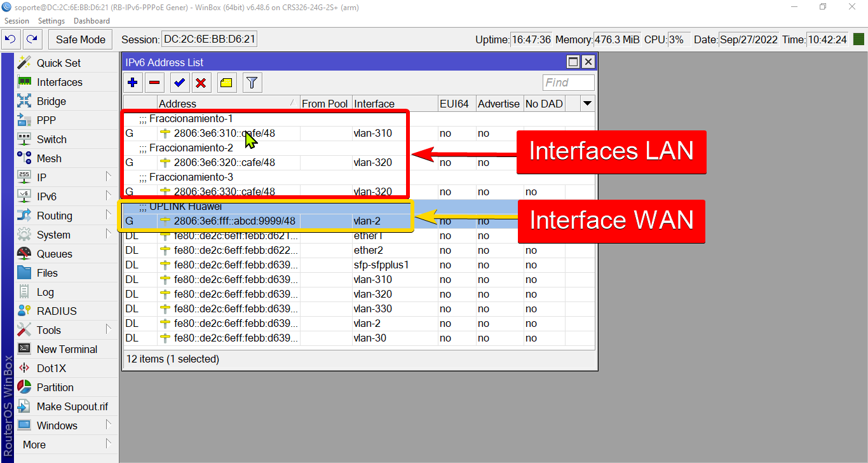
Task: Sort by the Address column header
Action: 228,104
